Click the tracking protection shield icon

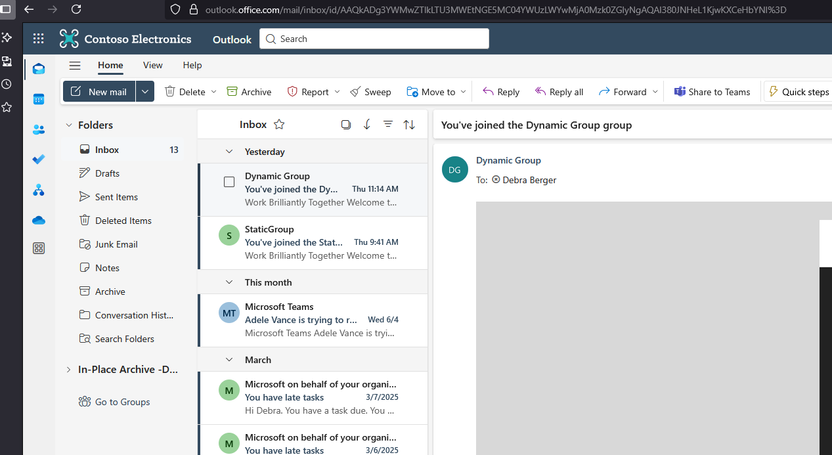click(x=175, y=10)
